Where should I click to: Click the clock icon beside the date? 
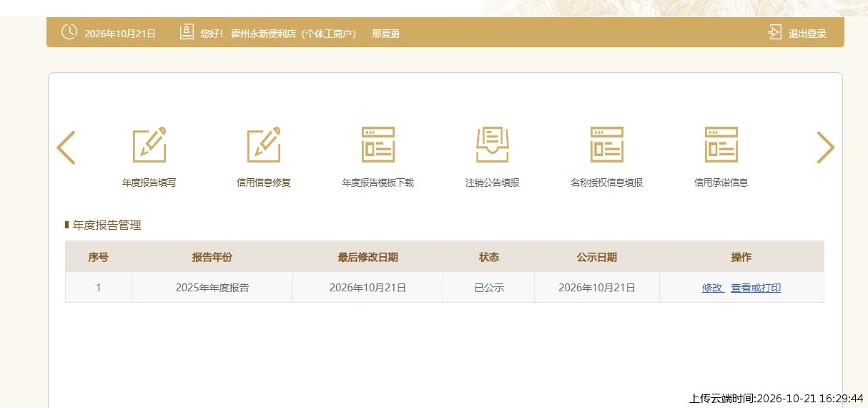69,32
